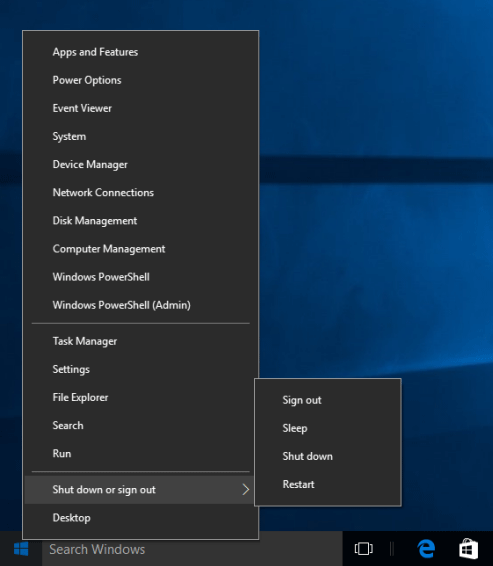493x566 pixels.
Task: Open the Windows Start button
Action: [21, 549]
